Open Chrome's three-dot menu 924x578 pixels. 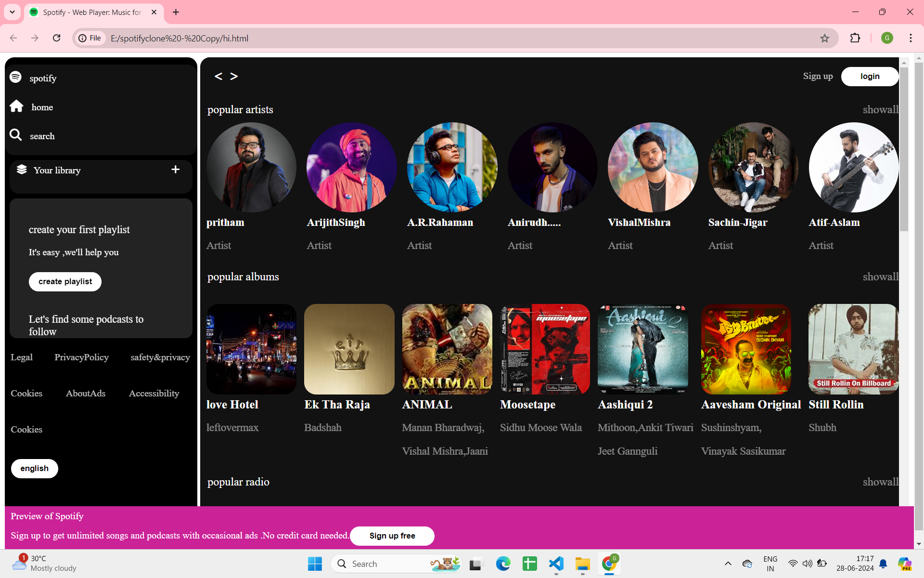(x=910, y=38)
